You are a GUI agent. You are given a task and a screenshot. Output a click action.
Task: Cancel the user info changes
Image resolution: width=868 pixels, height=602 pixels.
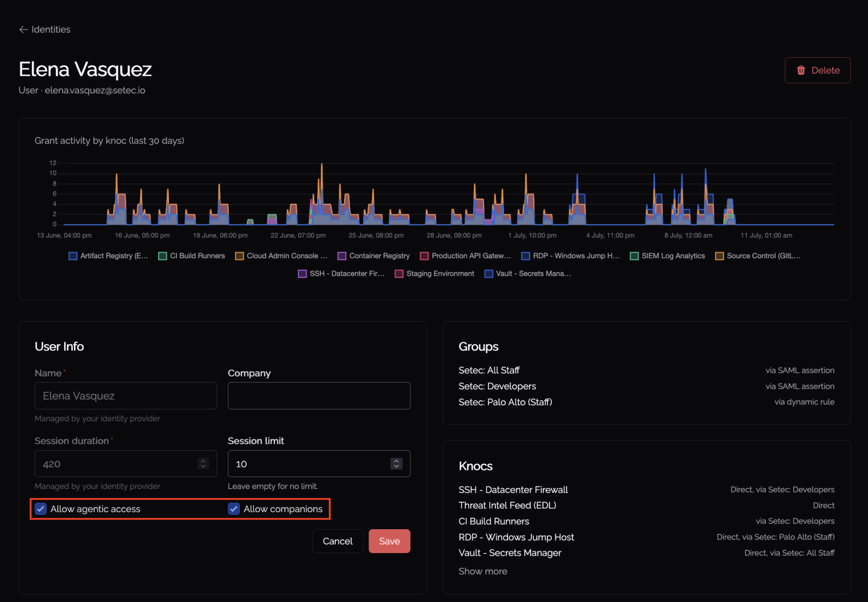[x=338, y=541]
